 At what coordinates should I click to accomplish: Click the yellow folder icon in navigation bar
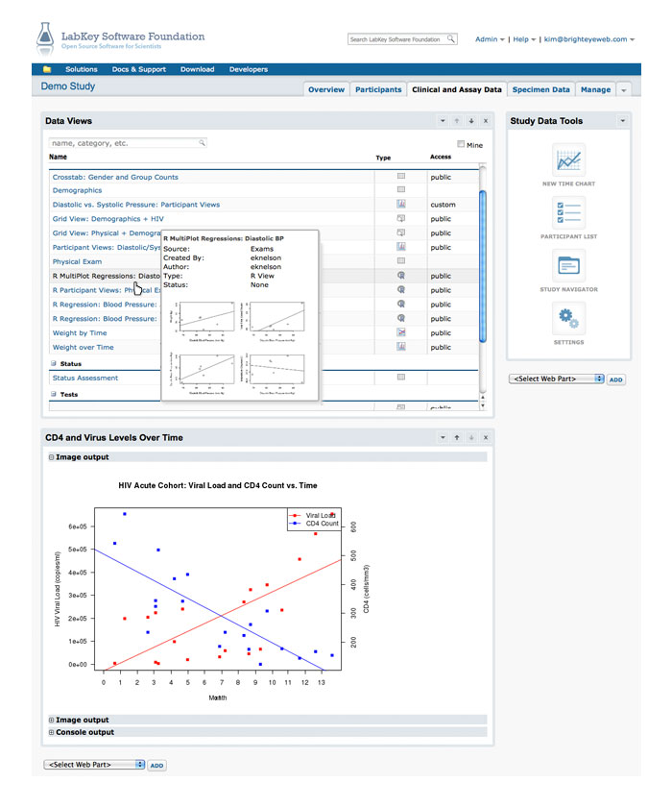[47, 69]
